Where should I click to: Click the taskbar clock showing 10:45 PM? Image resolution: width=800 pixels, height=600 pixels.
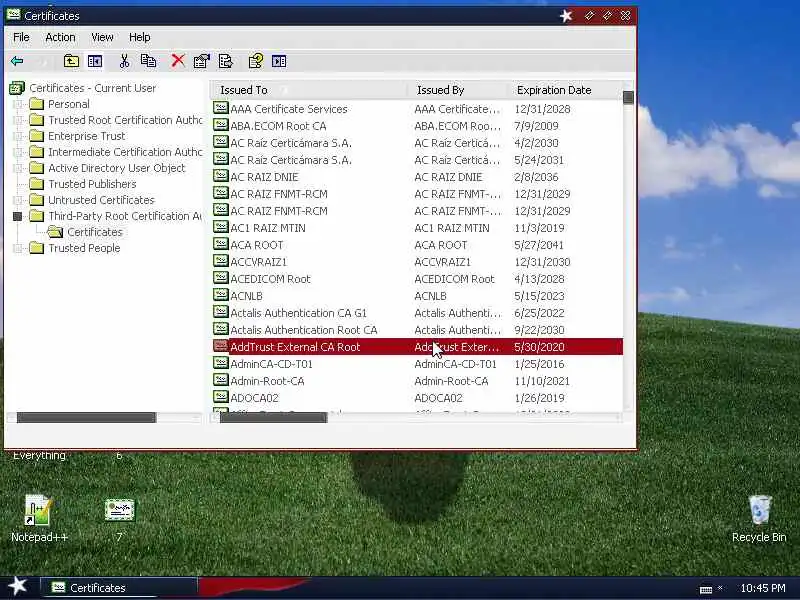(763, 588)
